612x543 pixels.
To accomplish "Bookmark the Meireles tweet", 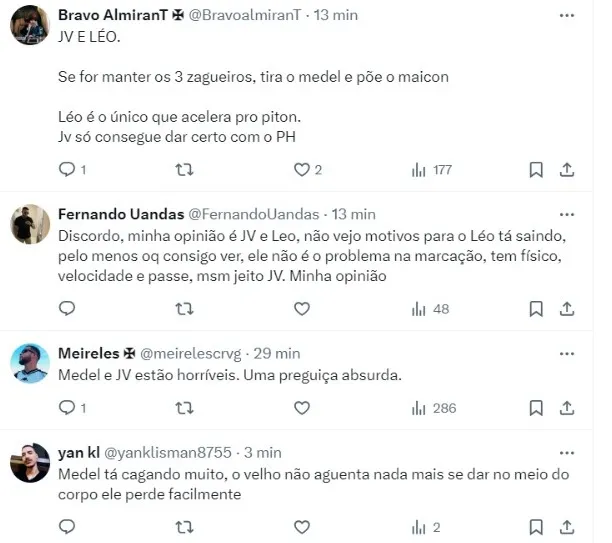I will point(536,408).
